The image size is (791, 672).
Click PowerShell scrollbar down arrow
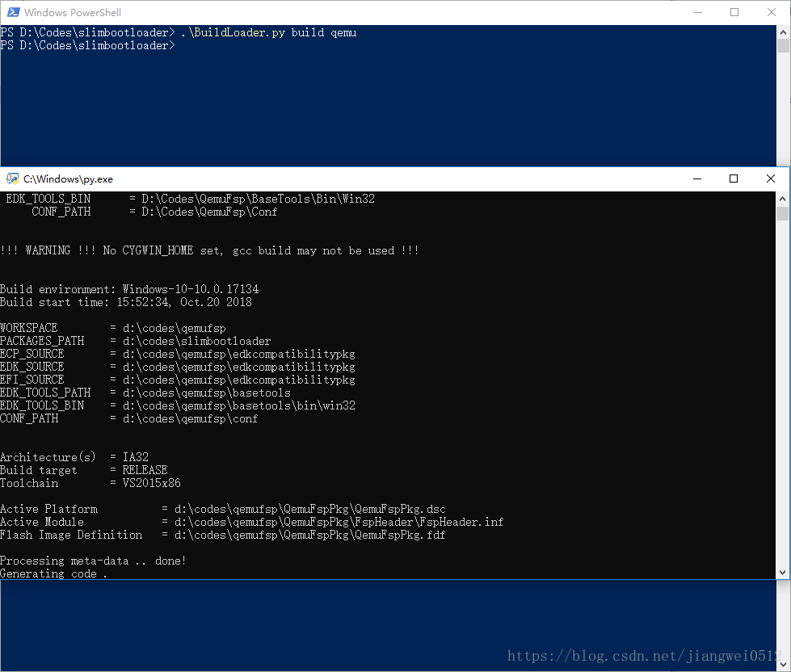(x=783, y=663)
